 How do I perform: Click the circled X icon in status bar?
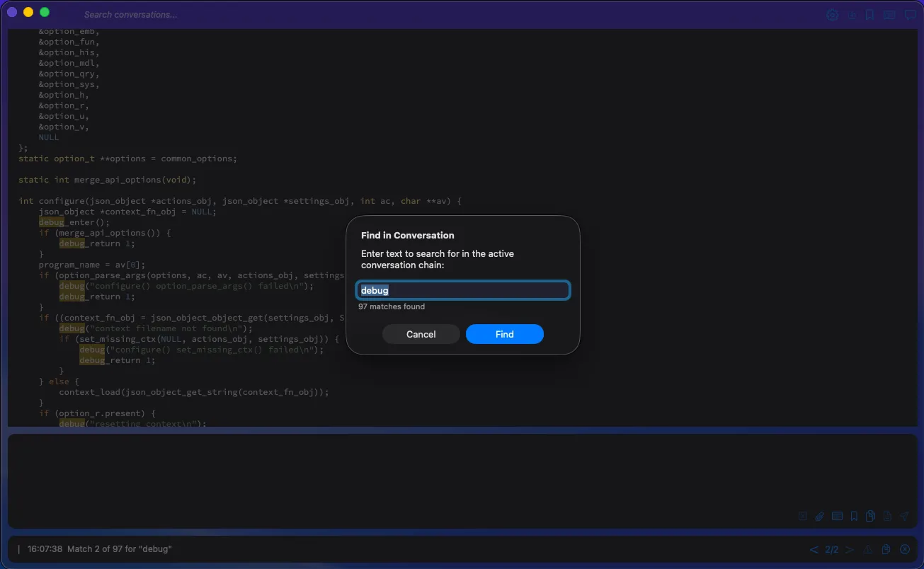[904, 550]
